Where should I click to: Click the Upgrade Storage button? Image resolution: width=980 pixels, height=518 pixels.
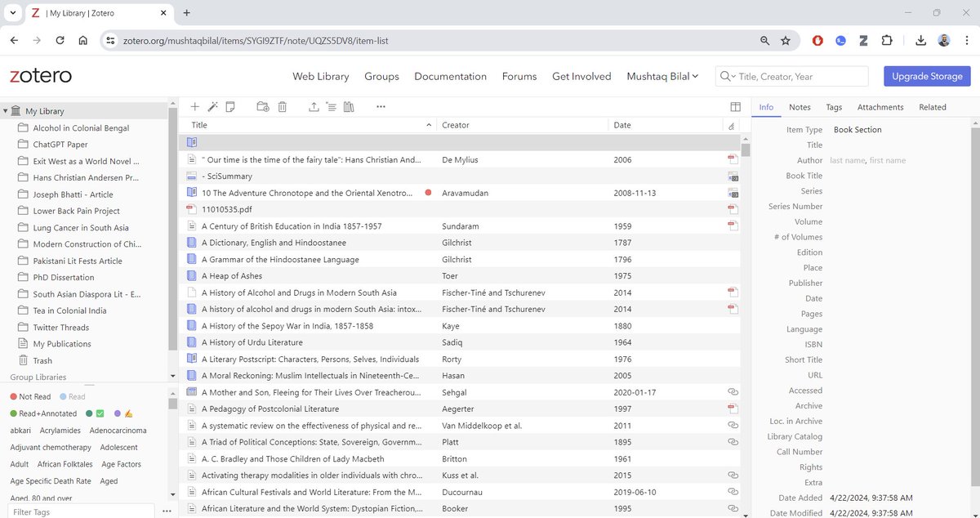[x=927, y=76]
